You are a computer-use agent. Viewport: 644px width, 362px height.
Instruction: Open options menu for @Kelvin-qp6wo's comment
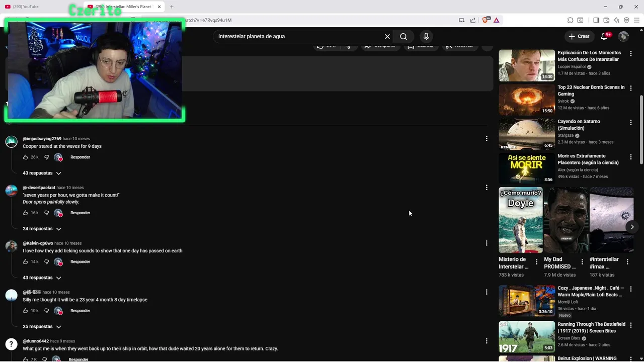[x=486, y=243]
